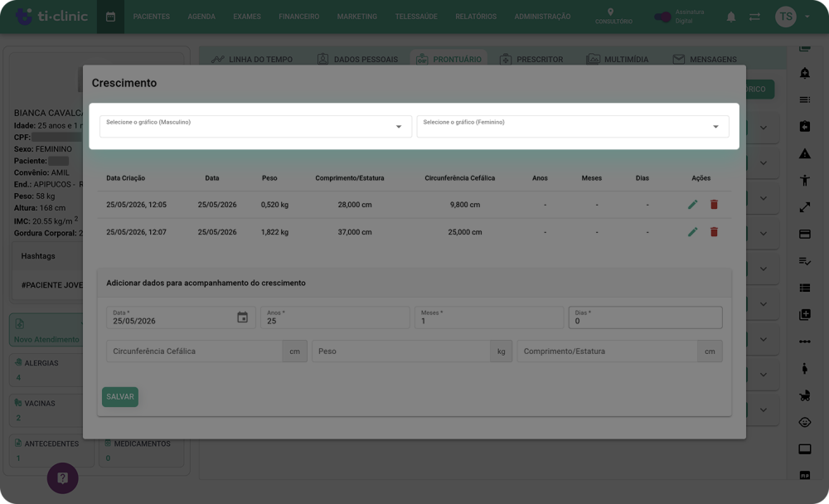Switch to the PRESCRITOR tab

point(531,59)
